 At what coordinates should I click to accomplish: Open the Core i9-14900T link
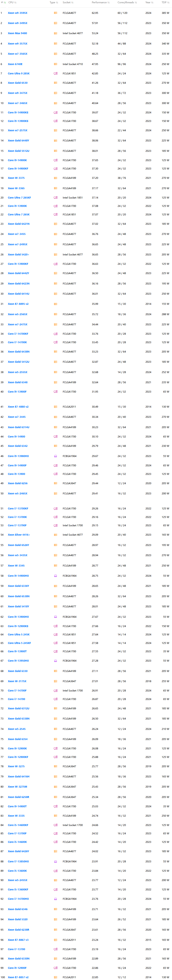click(x=17, y=806)
